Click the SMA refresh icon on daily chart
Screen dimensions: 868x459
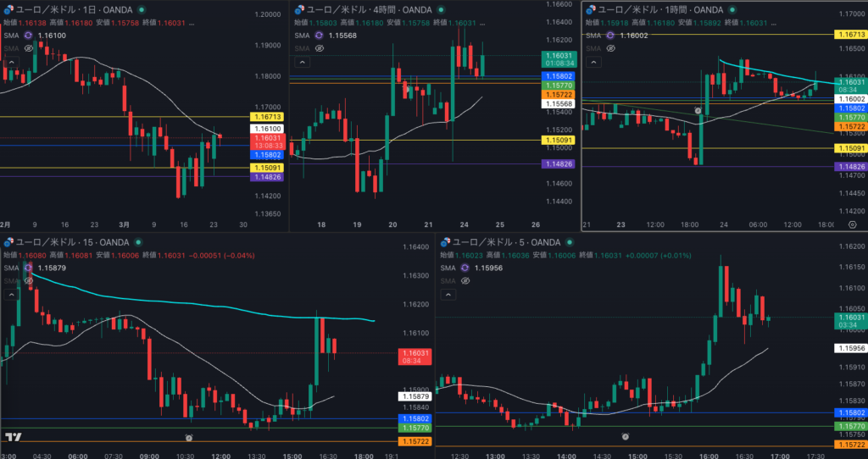[29, 36]
